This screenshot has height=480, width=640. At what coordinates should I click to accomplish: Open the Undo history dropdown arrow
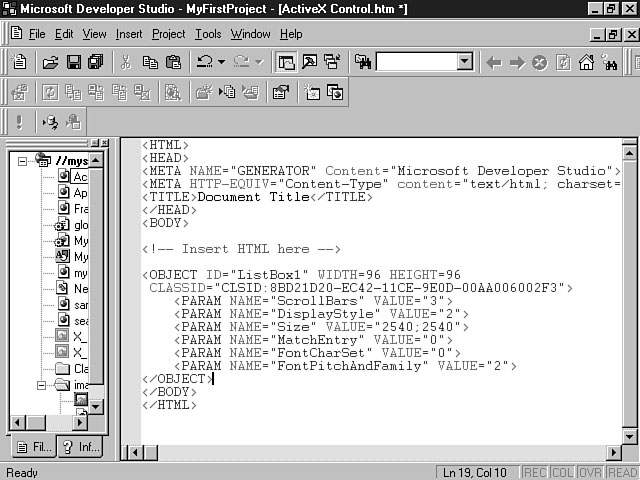(x=220, y=62)
